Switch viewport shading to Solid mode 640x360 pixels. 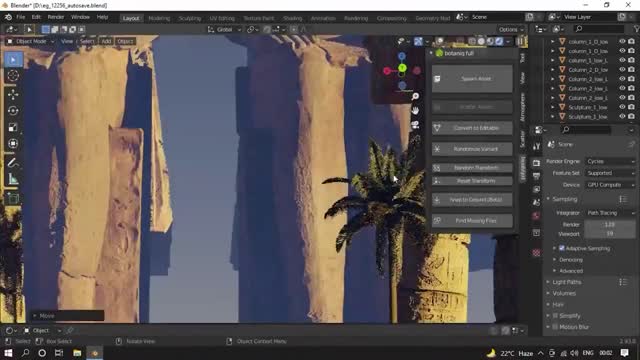click(481, 41)
